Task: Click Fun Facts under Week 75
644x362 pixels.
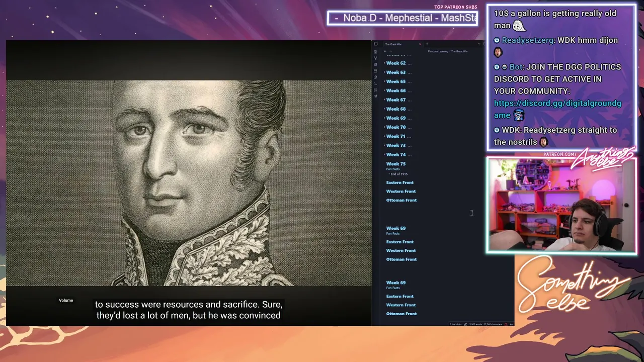Action: pyautogui.click(x=393, y=169)
